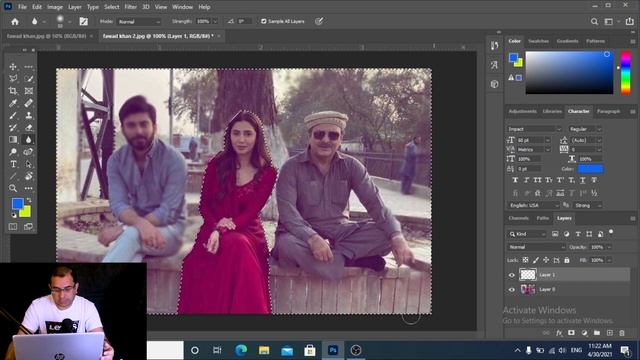Toggle Sample All Layers checkbox

point(264,21)
